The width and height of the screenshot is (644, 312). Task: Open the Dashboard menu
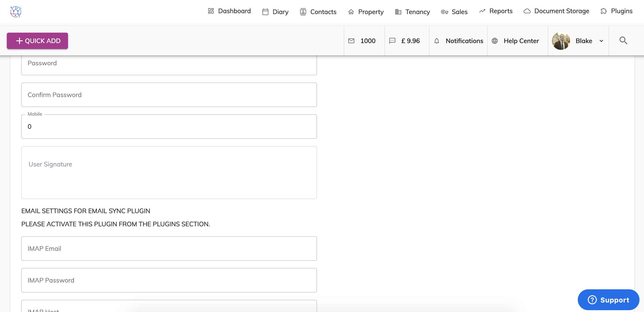229,11
